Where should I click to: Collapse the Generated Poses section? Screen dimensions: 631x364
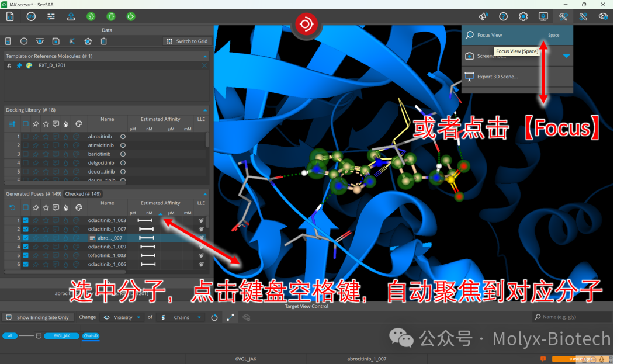click(x=205, y=194)
